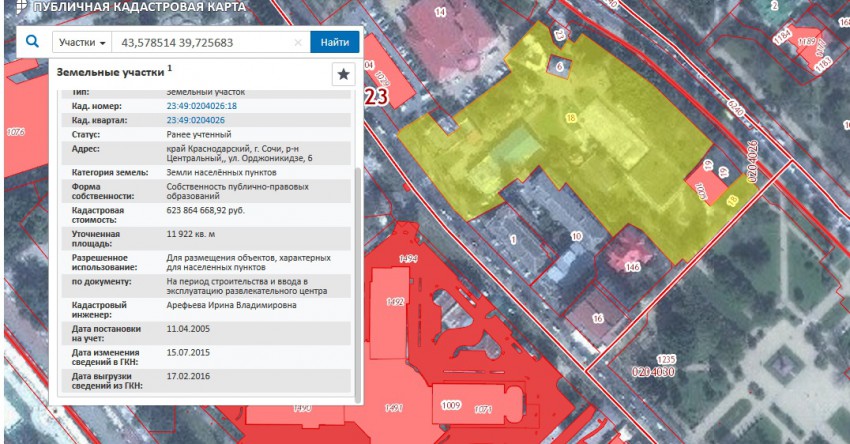
Task: Open cadastral quarter link 23:49:0204026
Action: [195, 119]
